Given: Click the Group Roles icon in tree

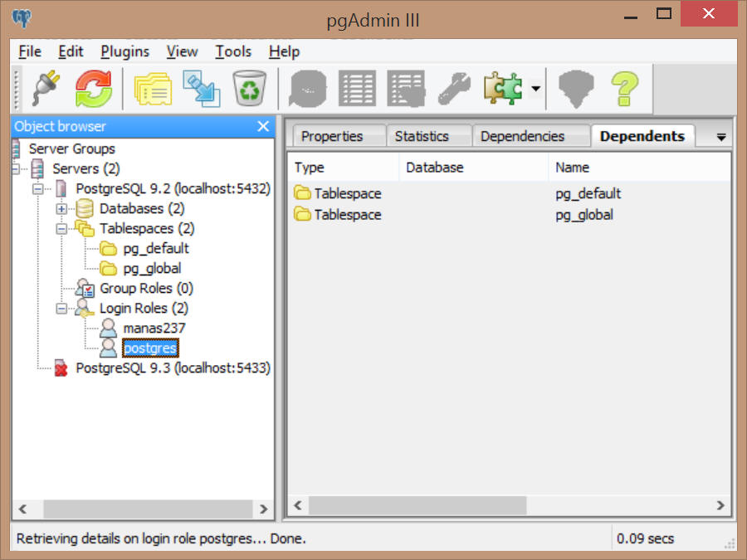Looking at the screenshot, I should pos(85,289).
